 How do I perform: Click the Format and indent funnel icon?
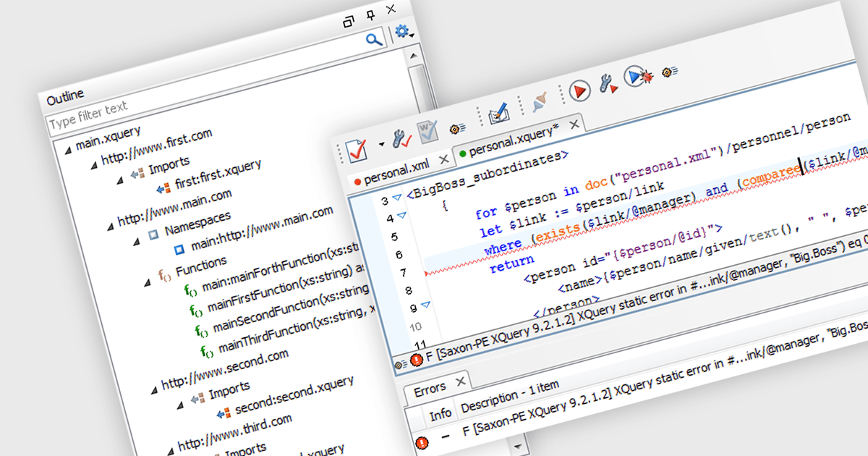(539, 103)
